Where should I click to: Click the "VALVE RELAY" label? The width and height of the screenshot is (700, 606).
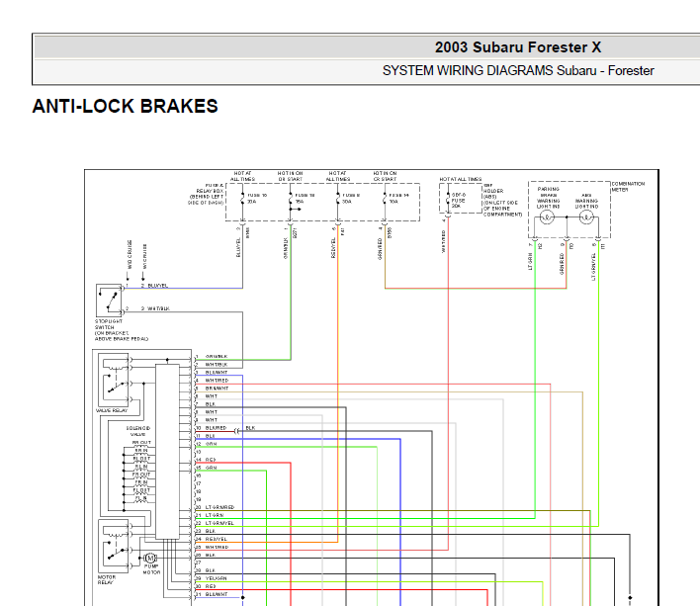coord(112,410)
